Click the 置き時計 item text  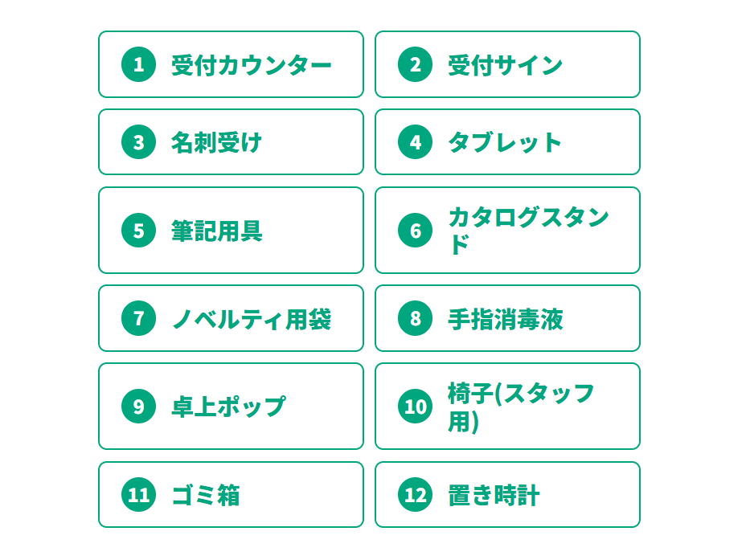point(493,495)
